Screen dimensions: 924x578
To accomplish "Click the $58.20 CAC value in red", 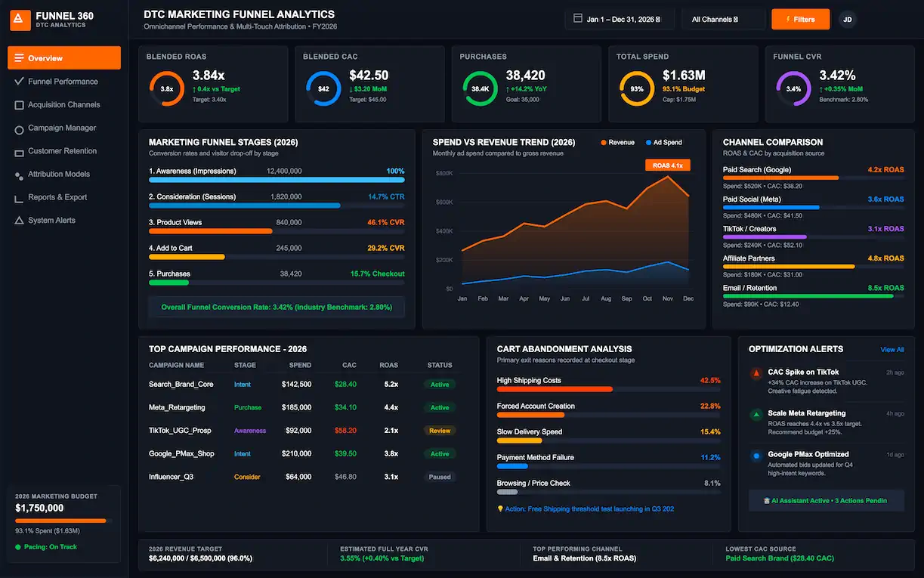I will point(345,431).
